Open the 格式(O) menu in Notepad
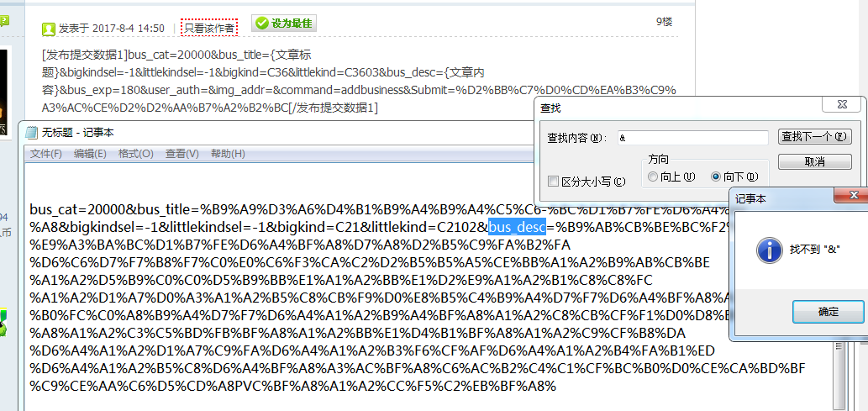This screenshot has height=411, width=868. coord(135,154)
